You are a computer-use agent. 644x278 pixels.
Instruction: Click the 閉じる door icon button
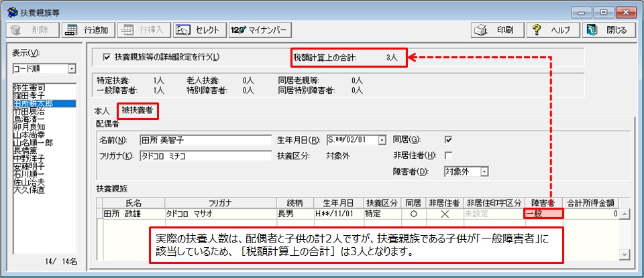click(x=606, y=30)
